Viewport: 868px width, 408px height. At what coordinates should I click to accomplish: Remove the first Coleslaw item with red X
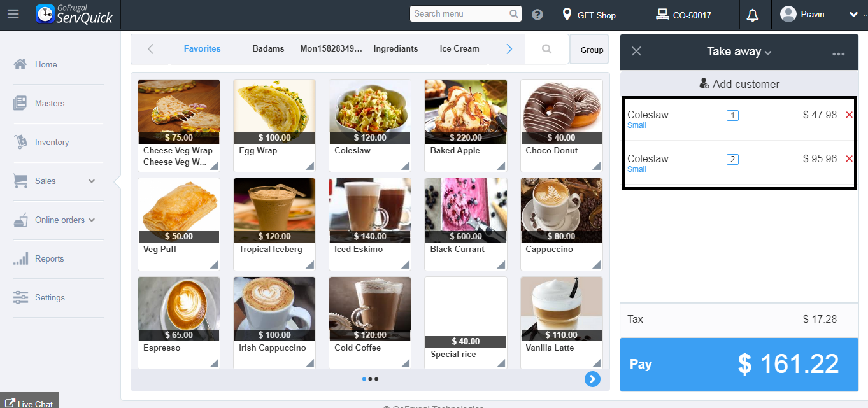click(849, 115)
